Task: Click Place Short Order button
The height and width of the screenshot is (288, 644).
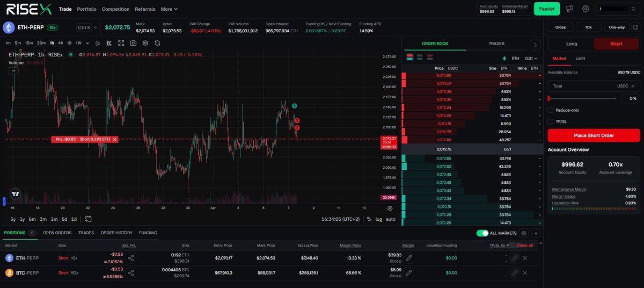Action: point(594,135)
